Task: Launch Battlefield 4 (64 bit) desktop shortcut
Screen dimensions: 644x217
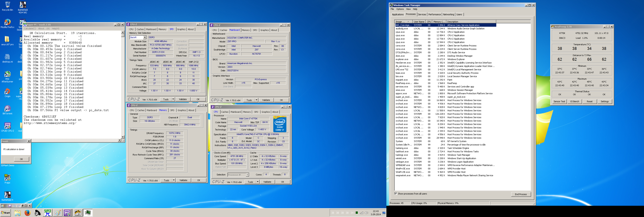Action: 23,7
